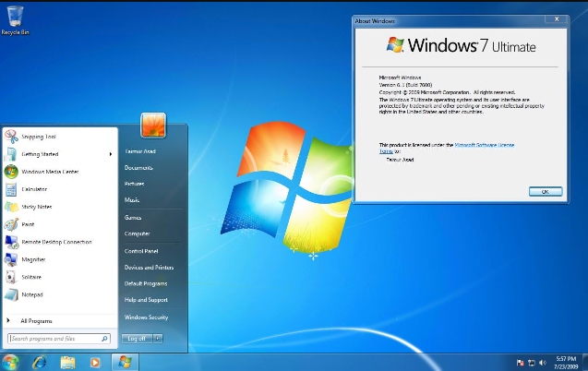Image resolution: width=588 pixels, height=371 pixels.
Task: Open the Microsoft Software License Terms link
Action: pyautogui.click(x=484, y=145)
